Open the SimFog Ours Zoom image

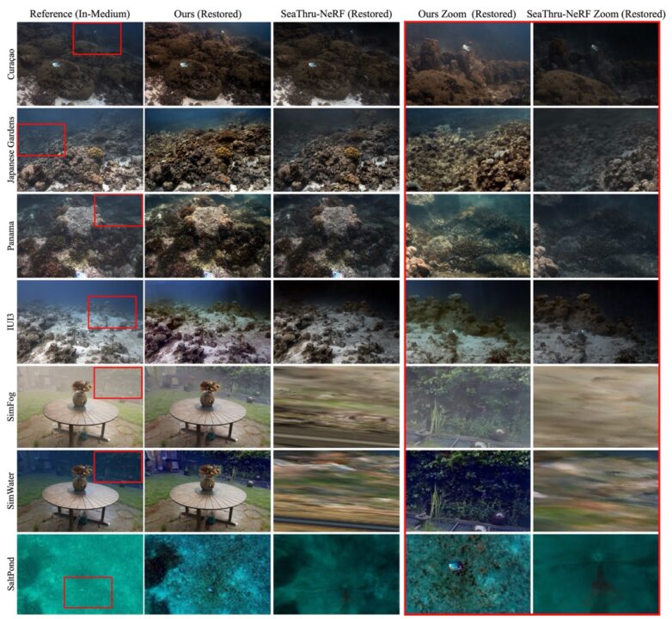click(468, 407)
